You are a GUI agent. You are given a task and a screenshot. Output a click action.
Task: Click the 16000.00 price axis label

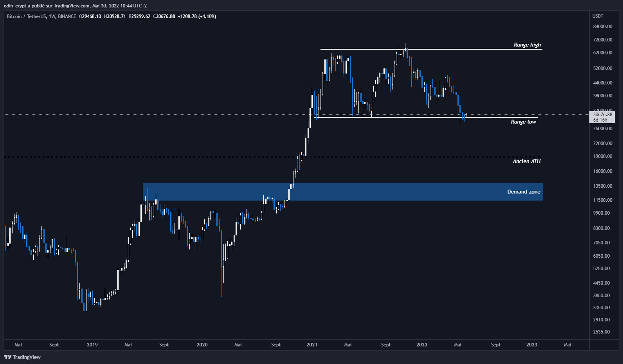click(x=603, y=171)
